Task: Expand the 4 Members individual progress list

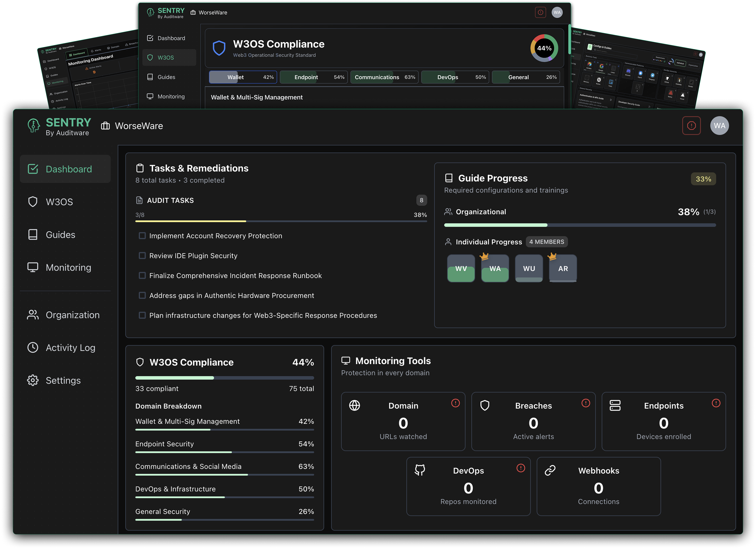Action: point(547,241)
